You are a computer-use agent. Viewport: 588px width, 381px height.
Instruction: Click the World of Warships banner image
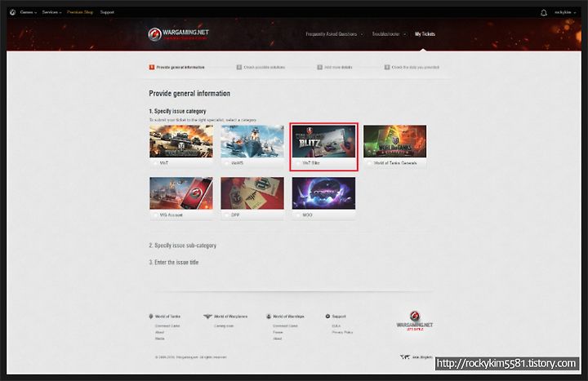coord(252,141)
